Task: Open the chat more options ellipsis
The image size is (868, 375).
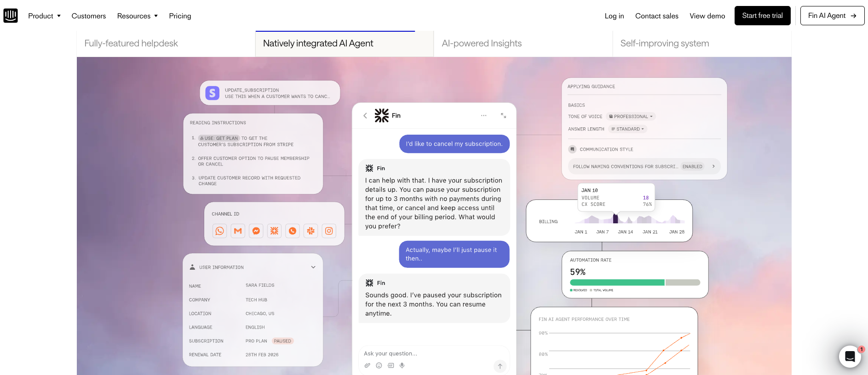Action: (x=483, y=116)
